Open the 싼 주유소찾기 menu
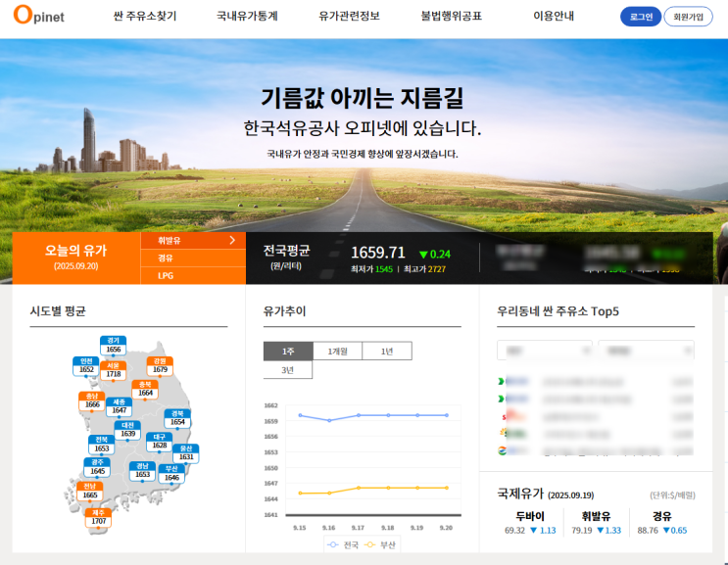The image size is (728, 565). (x=145, y=17)
